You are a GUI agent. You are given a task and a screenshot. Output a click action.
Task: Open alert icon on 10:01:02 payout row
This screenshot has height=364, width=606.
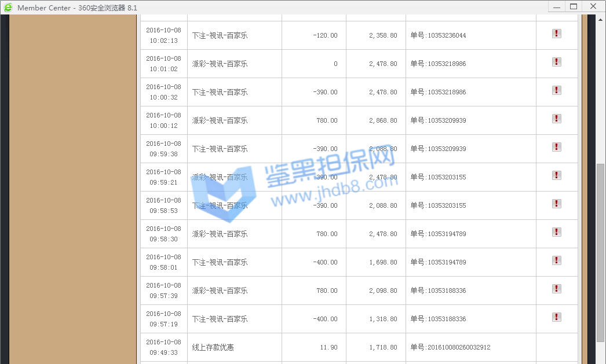[556, 62]
